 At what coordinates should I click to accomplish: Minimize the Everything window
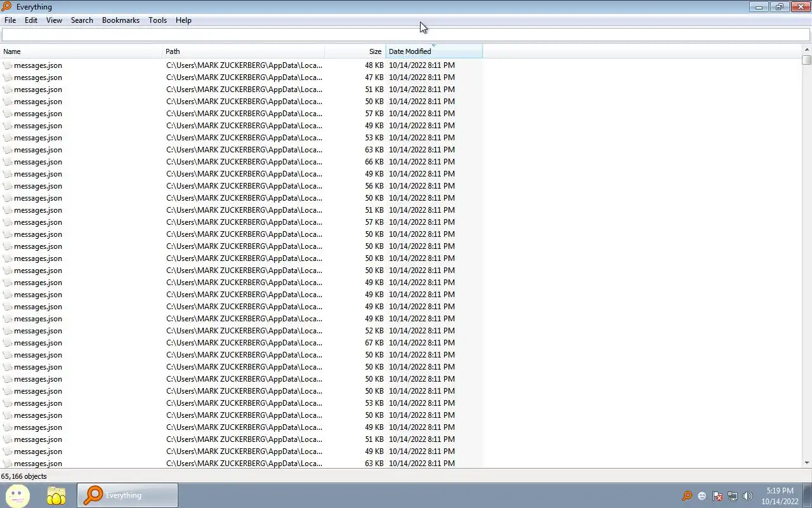[758, 6]
